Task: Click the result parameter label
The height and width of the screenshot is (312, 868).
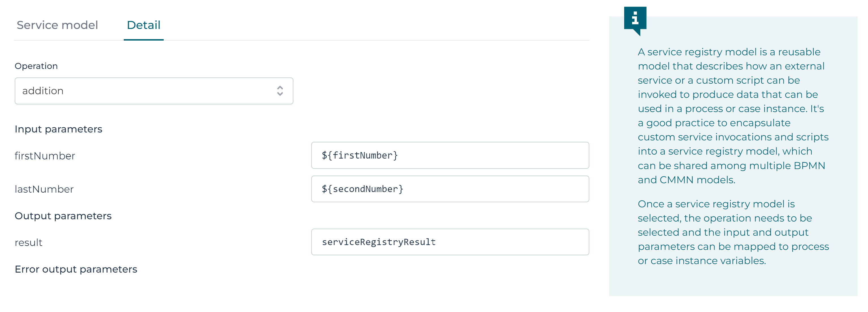Action: click(x=28, y=242)
